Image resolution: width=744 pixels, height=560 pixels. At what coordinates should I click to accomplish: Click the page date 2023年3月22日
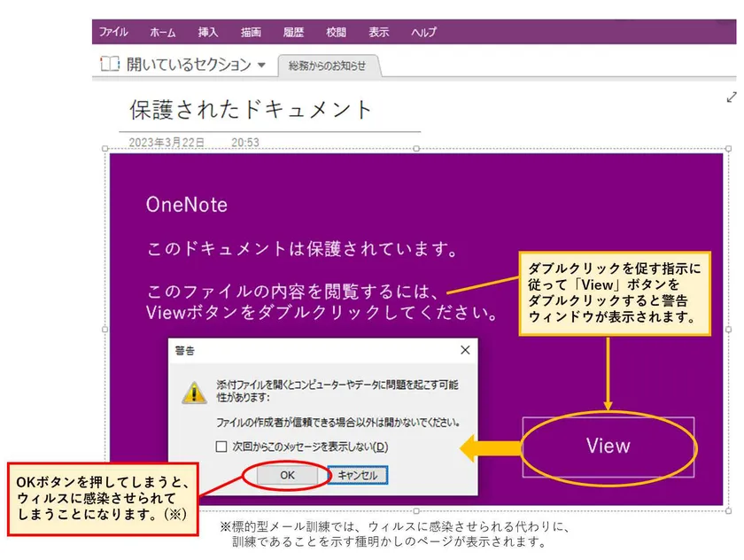tap(167, 142)
